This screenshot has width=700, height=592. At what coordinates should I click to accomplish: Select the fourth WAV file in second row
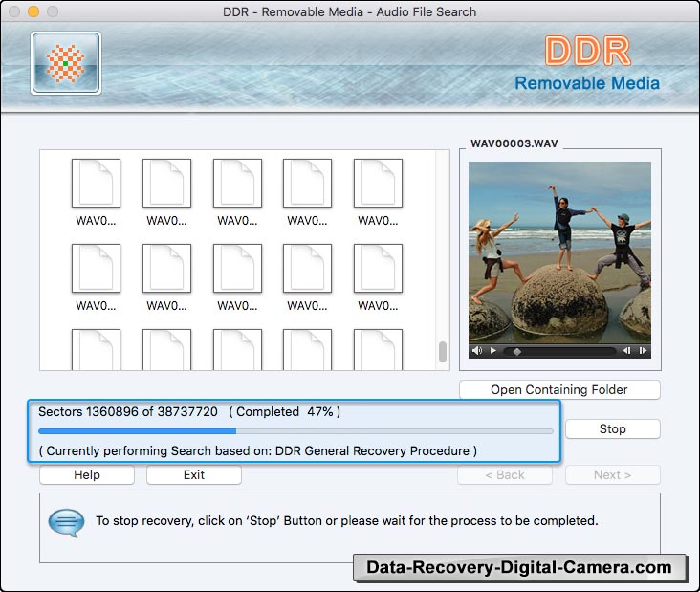pyautogui.click(x=307, y=277)
